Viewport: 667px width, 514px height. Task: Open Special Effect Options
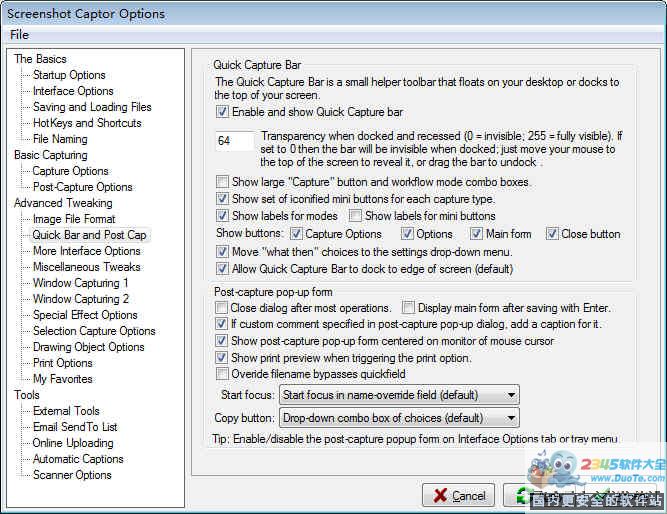pyautogui.click(x=85, y=315)
